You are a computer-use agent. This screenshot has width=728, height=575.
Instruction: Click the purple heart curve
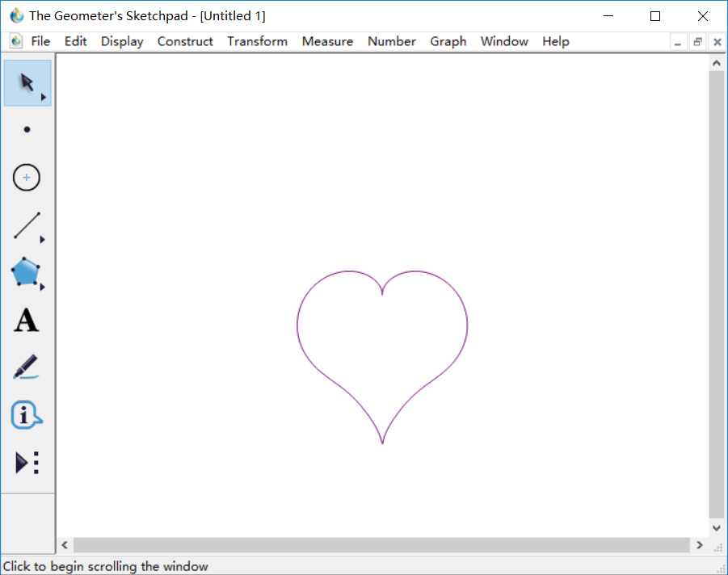tap(297, 325)
